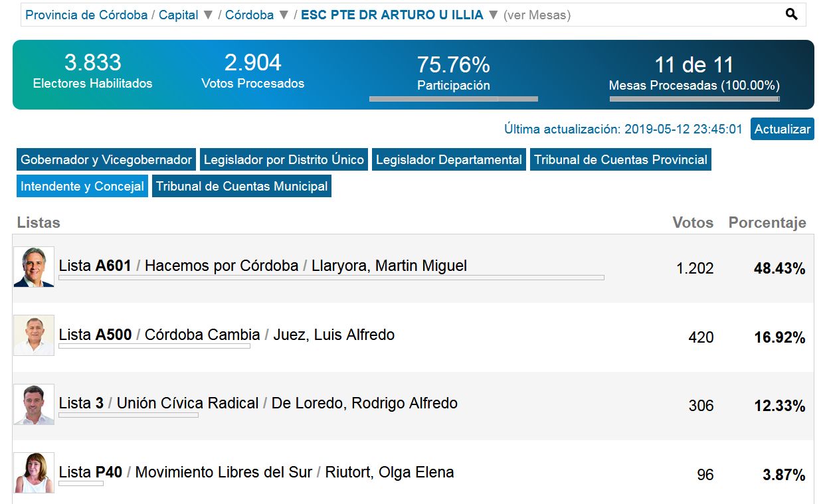This screenshot has height=504, width=831.
Task: Select Legislador por Distrito Único tab
Action: [284, 160]
